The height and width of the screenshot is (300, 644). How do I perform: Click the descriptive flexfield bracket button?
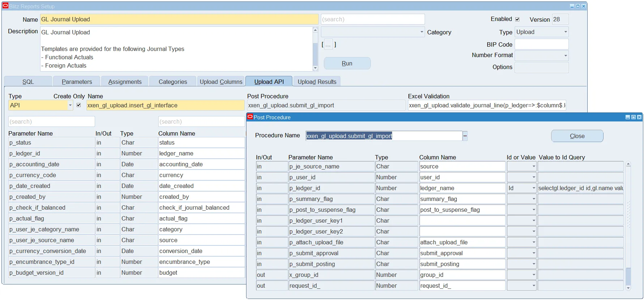[x=329, y=44]
